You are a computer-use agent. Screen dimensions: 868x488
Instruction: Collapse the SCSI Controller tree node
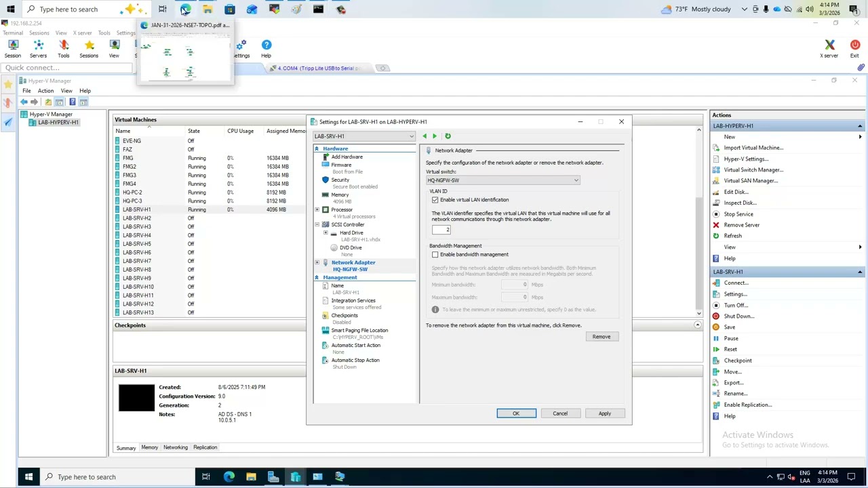(317, 224)
